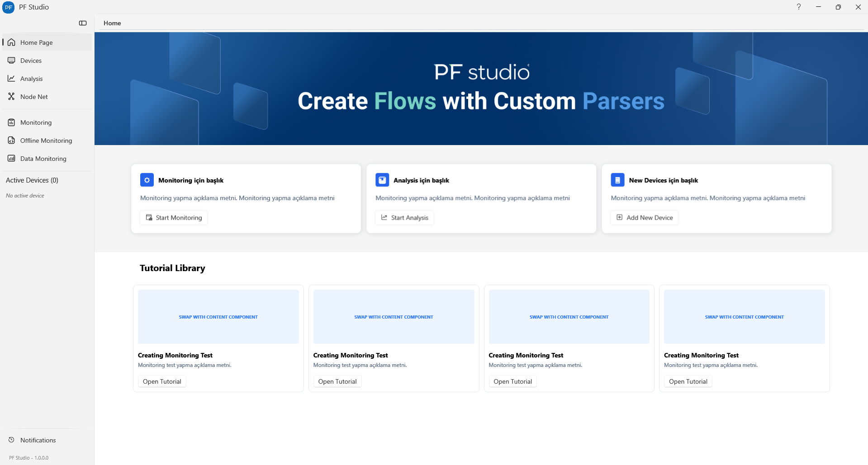Image resolution: width=868 pixels, height=465 pixels.
Task: Open Tutorial for the first Creating Monitoring Test
Action: click(x=161, y=381)
